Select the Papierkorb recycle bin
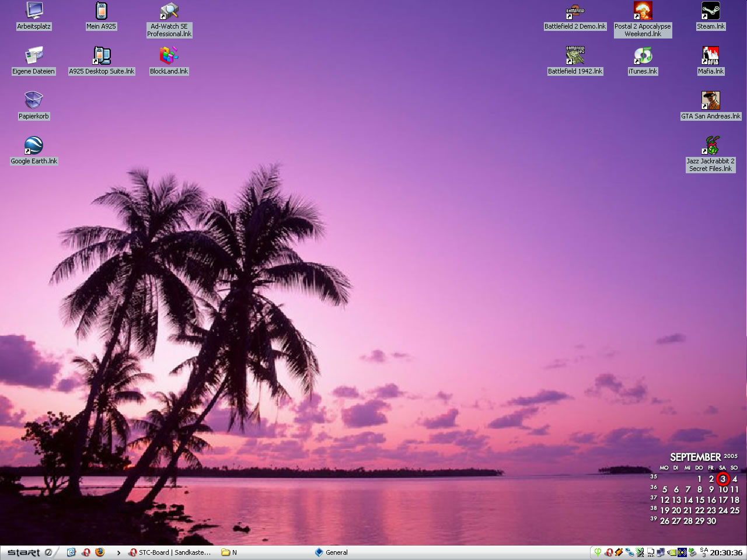Screen dimensions: 747x560 pos(34,101)
